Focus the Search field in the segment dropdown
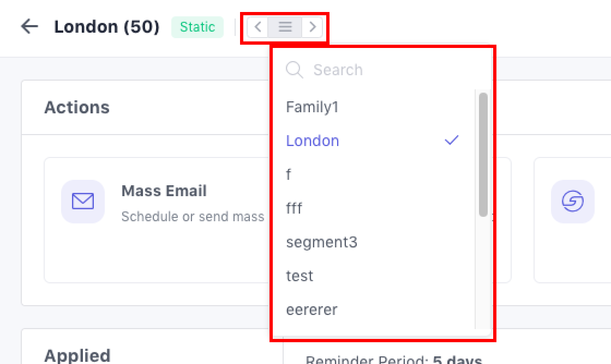611x364 pixels. pyautogui.click(x=382, y=70)
